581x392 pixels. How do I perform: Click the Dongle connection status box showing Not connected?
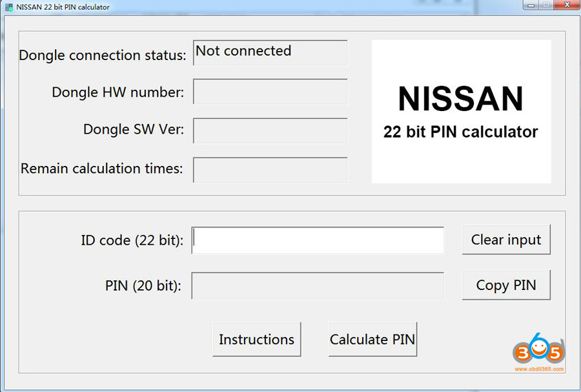point(270,54)
